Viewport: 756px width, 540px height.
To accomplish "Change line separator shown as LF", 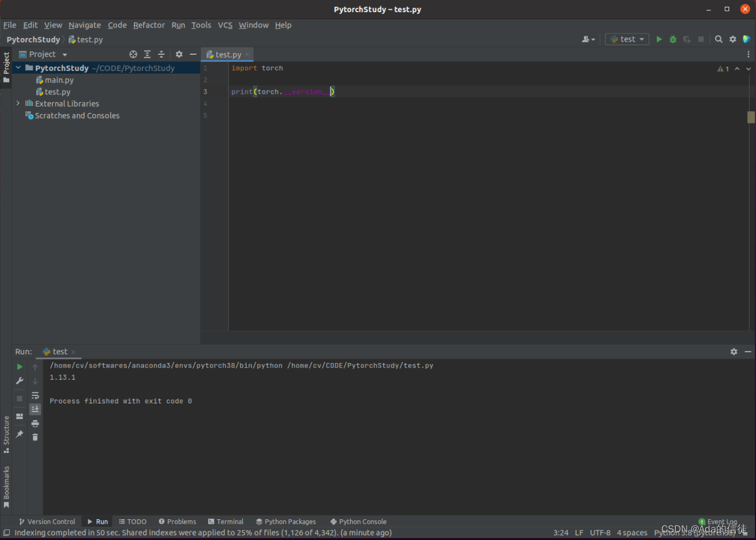I will point(579,533).
